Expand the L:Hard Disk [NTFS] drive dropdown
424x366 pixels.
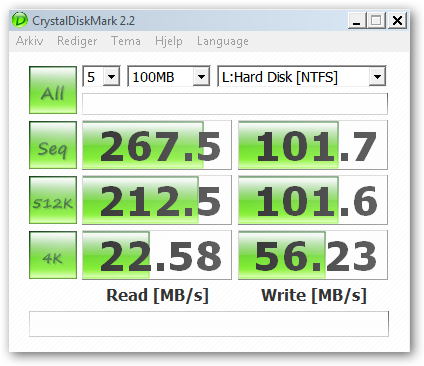coord(377,77)
